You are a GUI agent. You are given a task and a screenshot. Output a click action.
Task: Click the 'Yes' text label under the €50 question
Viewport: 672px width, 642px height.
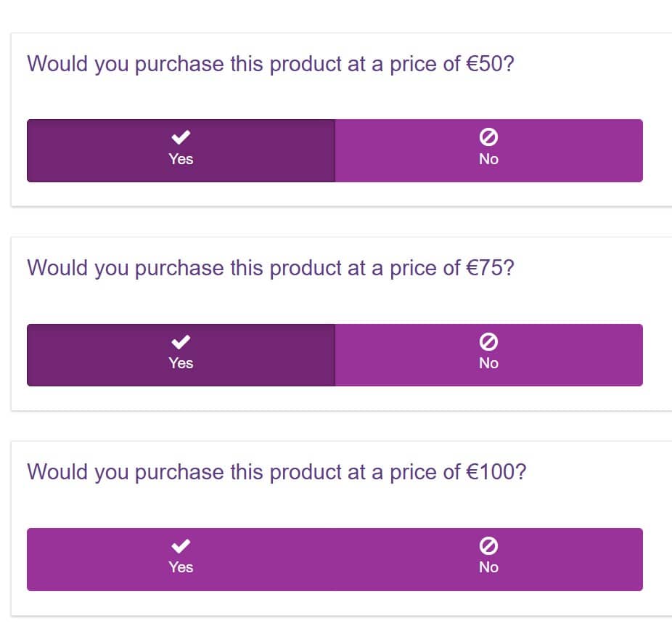pos(181,159)
